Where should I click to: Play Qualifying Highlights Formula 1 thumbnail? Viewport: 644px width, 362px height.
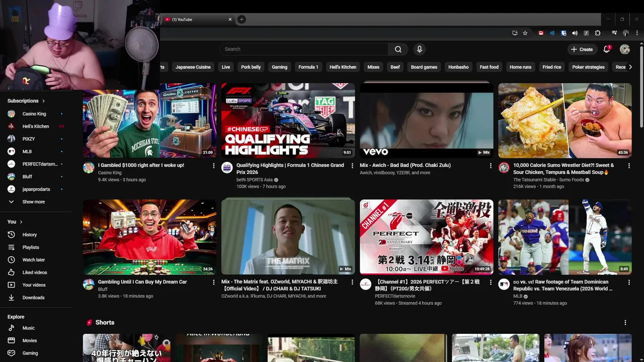point(288,121)
